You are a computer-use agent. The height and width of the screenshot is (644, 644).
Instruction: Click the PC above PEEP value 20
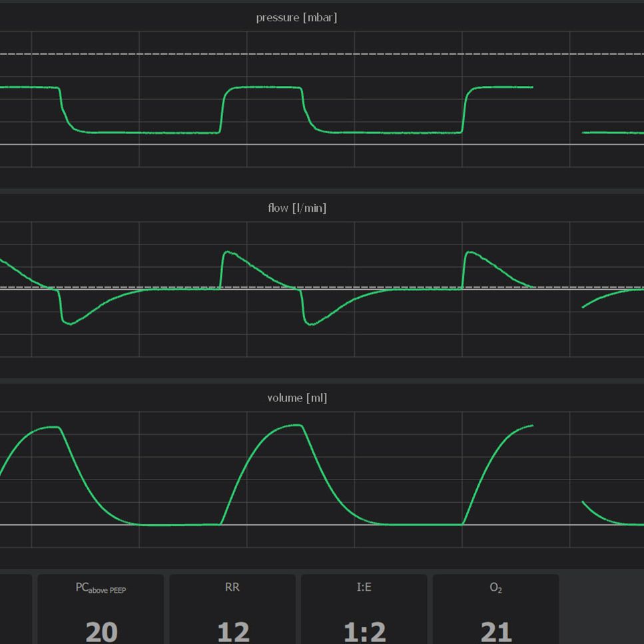pos(101,631)
